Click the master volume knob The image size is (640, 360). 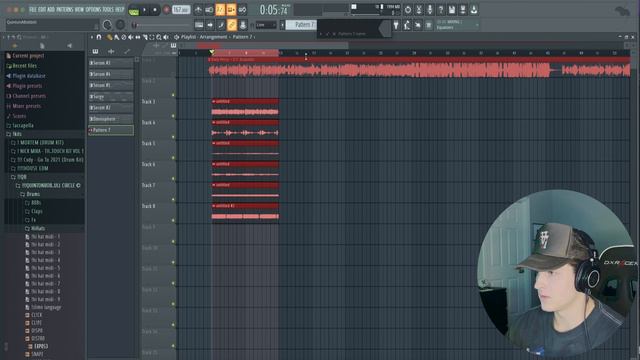(107, 25)
